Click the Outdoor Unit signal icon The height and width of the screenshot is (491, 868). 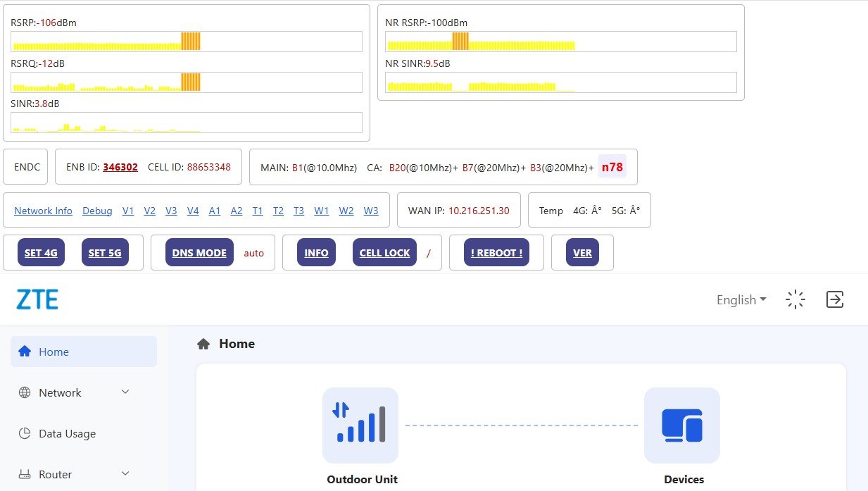click(x=360, y=425)
